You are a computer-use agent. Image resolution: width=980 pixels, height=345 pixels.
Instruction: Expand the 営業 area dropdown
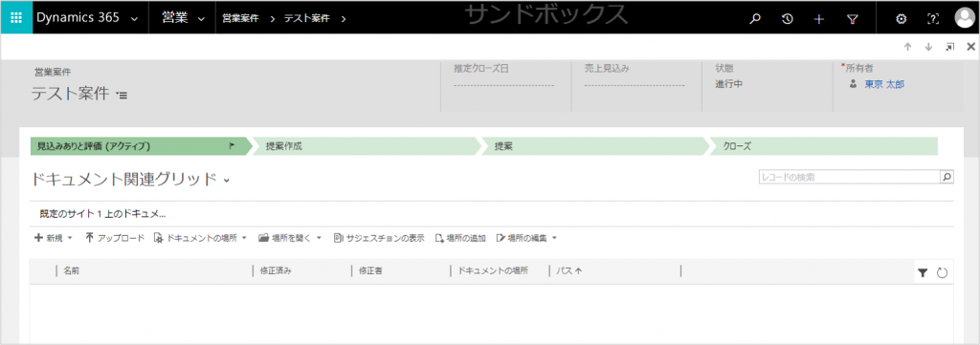click(201, 19)
